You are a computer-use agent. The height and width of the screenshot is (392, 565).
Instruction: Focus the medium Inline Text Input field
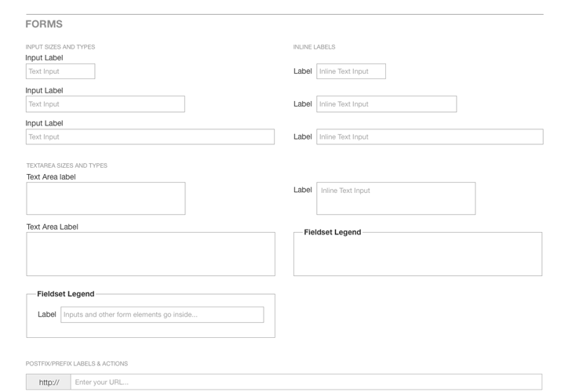(387, 104)
